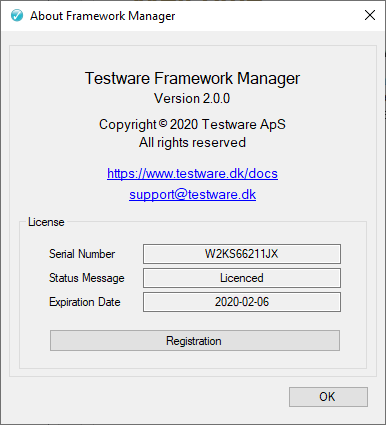Click the Framework Manager checkmark title icon
Image resolution: width=386 pixels, height=425 pixels.
(17, 15)
